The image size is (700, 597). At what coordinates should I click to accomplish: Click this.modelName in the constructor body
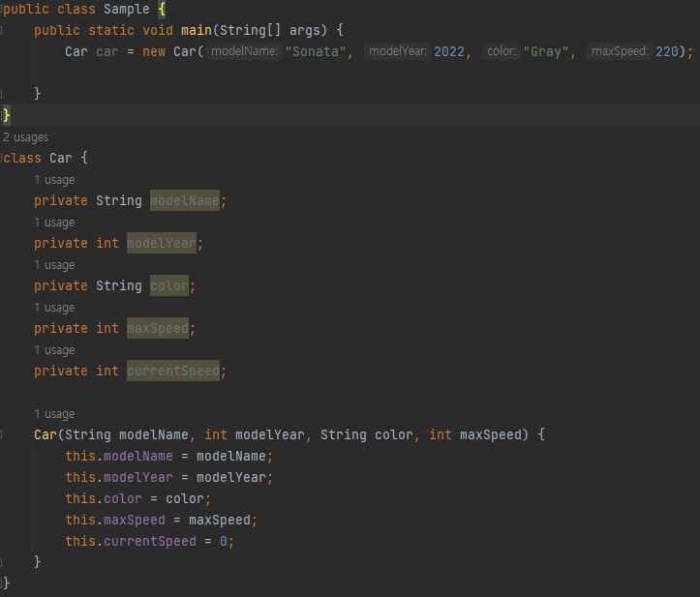119,456
